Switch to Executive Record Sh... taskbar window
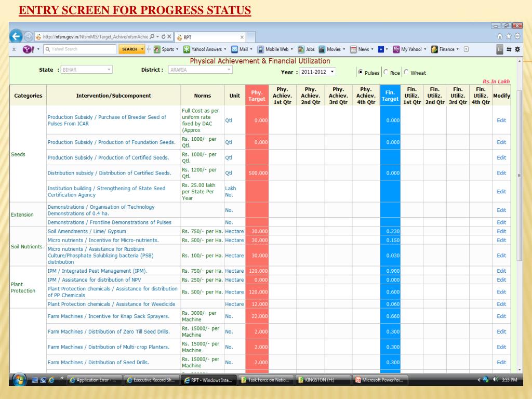The width and height of the screenshot is (532, 399). tap(151, 380)
